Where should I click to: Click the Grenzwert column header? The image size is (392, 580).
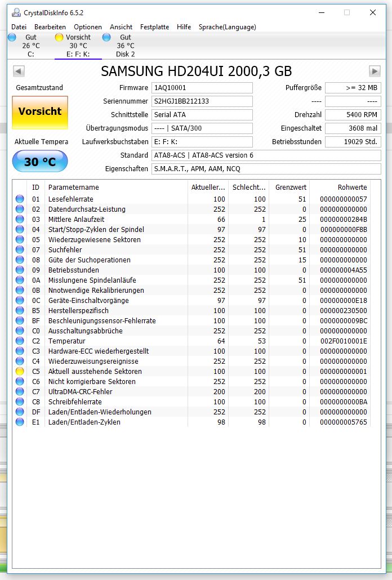click(289, 187)
